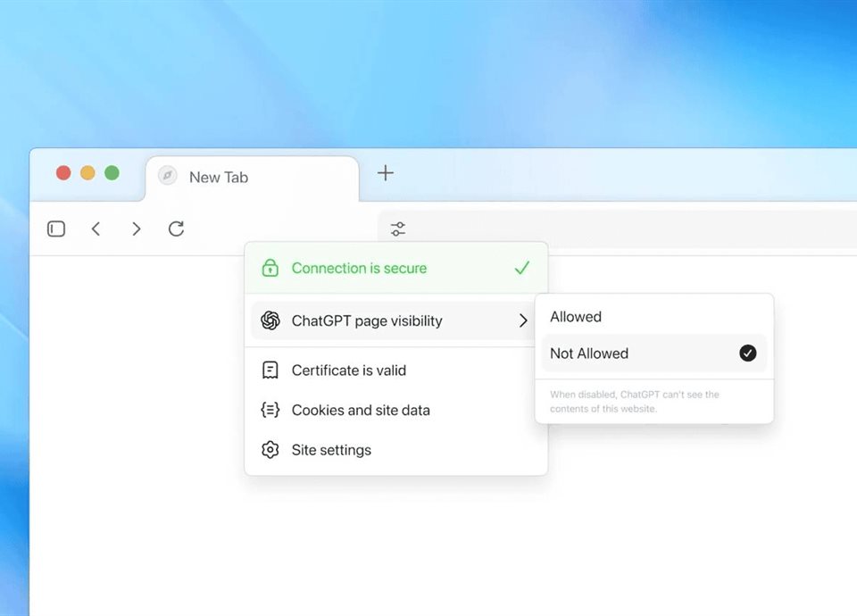Open a new tab with plus button
857x616 pixels.
385,173
